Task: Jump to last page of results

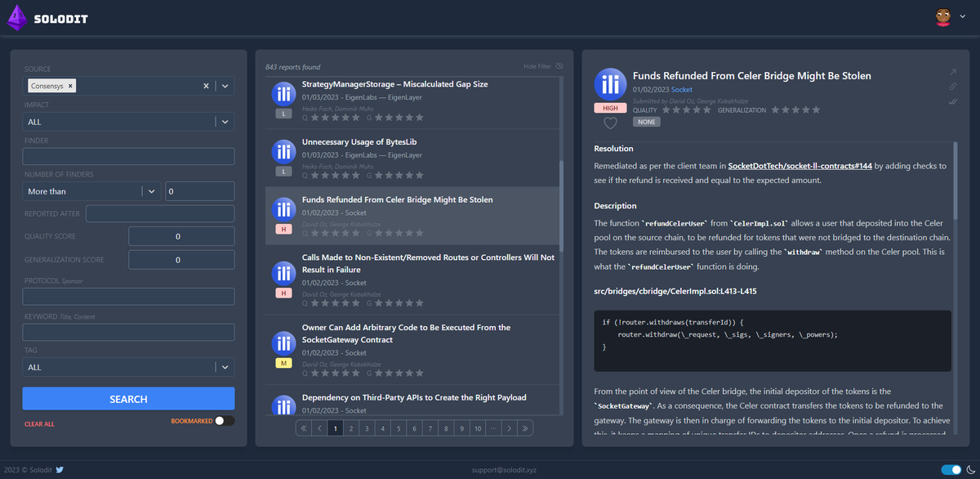Action: [x=526, y=428]
